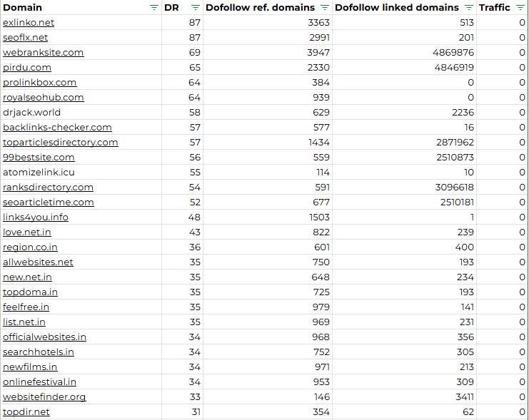The width and height of the screenshot is (529, 420).
Task: Select the Domain header cell text
Action: (x=22, y=7)
